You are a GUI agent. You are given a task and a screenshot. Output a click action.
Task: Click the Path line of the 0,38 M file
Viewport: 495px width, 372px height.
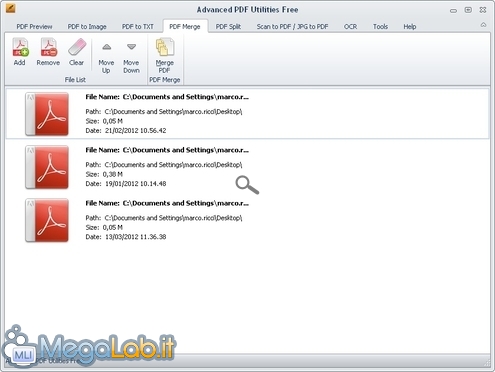coord(164,165)
